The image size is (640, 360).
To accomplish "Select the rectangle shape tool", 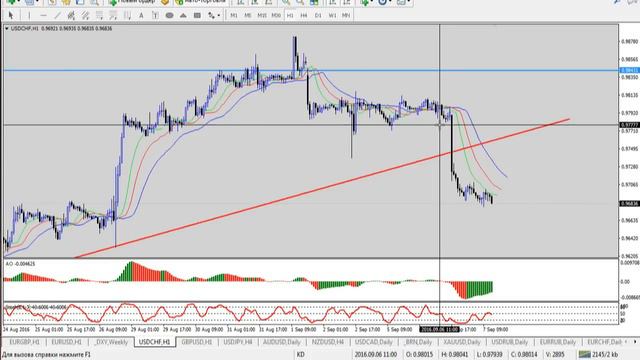I will (x=197, y=16).
